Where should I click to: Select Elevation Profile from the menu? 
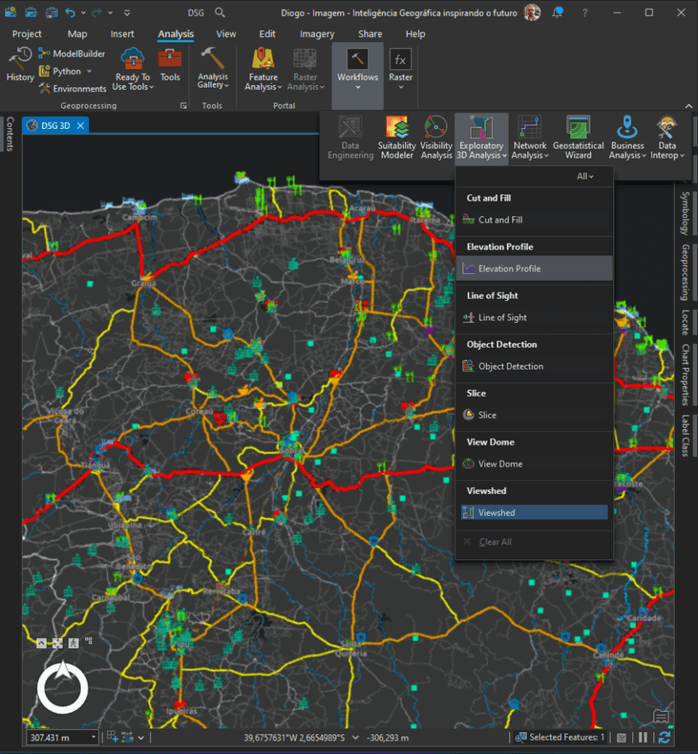[x=509, y=269]
